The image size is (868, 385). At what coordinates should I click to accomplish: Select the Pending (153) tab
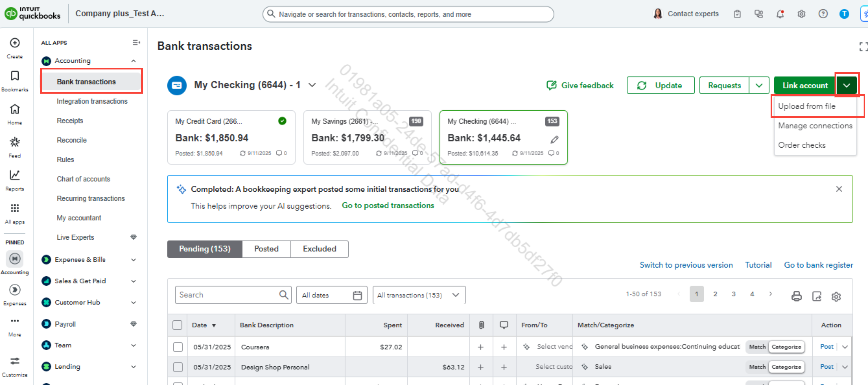(x=205, y=249)
